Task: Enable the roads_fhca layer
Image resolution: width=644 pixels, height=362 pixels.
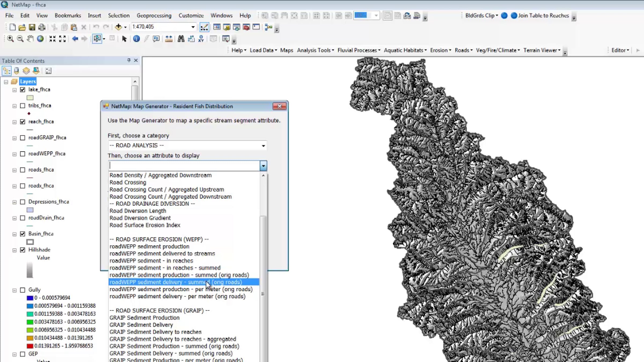Action: (23, 170)
